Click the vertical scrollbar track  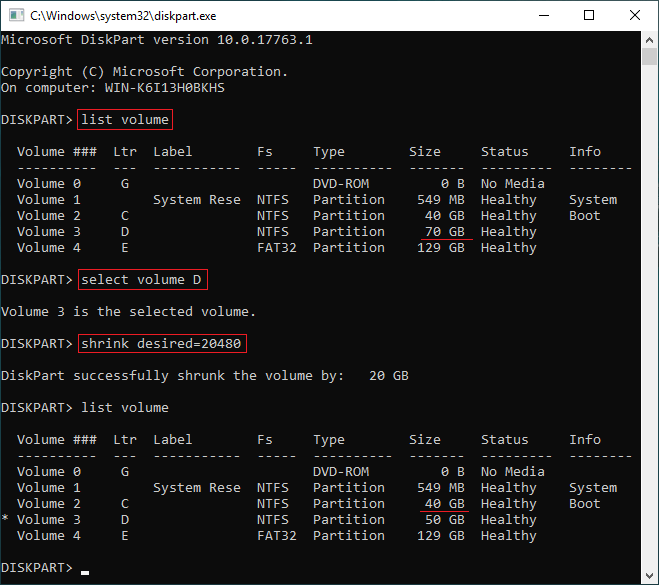(649, 300)
